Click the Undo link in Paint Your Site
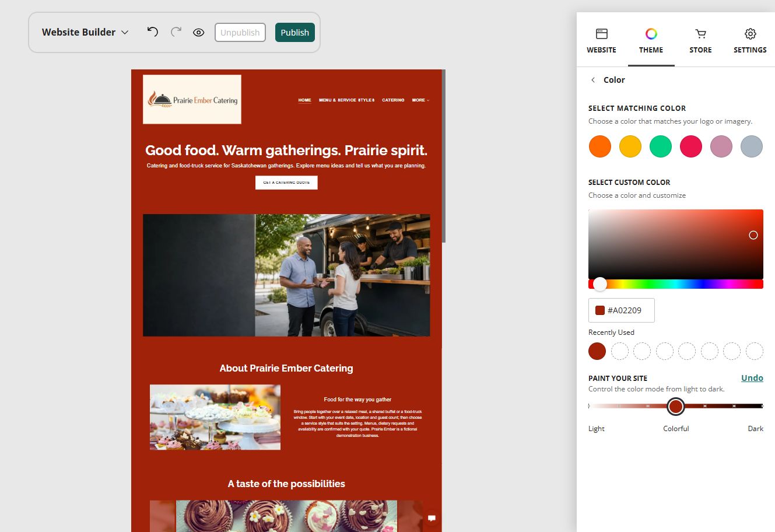This screenshot has height=532, width=775. coord(752,378)
